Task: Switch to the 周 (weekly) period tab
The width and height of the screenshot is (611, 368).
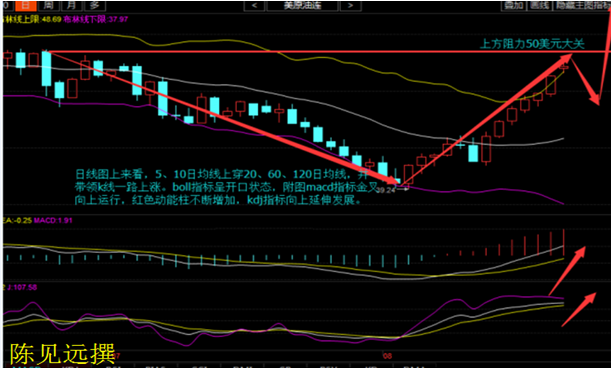Action: click(48, 5)
